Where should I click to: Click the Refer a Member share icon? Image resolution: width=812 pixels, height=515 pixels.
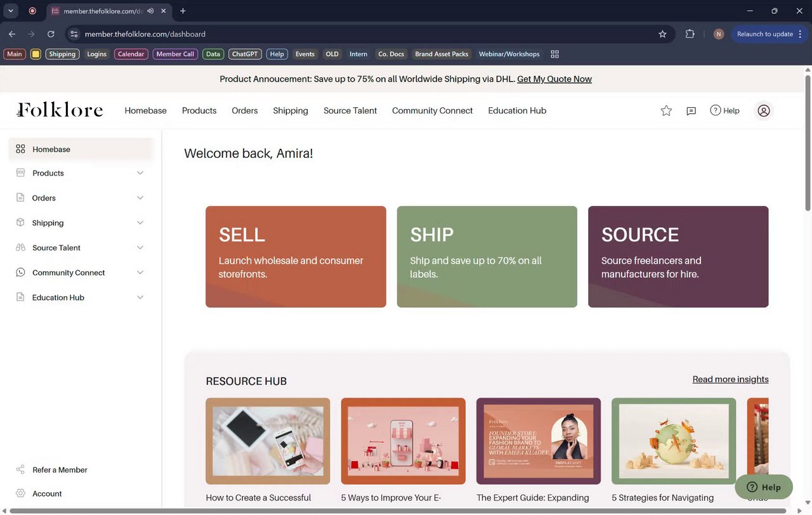(x=20, y=470)
